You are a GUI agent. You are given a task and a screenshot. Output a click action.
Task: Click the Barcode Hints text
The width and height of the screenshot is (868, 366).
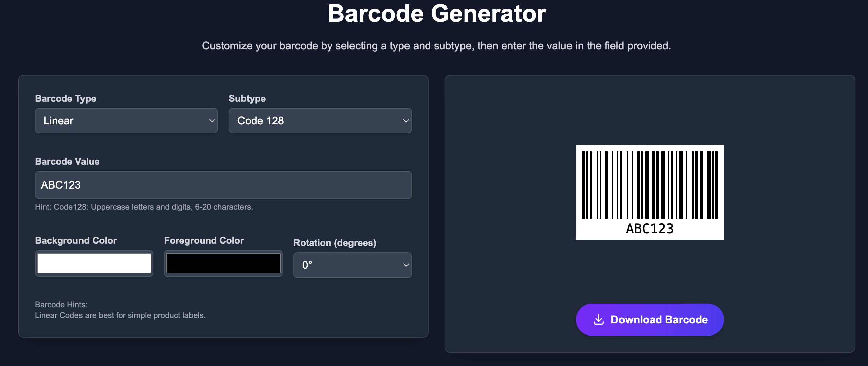[61, 304]
